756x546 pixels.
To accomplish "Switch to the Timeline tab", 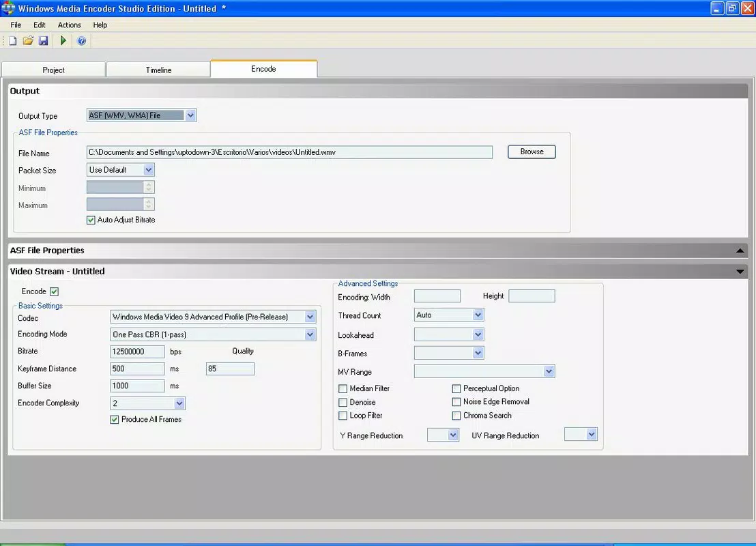I will (x=158, y=70).
